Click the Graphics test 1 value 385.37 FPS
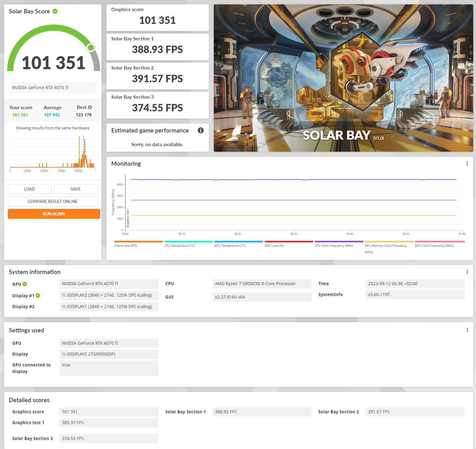The image size is (476, 449). 109,423
